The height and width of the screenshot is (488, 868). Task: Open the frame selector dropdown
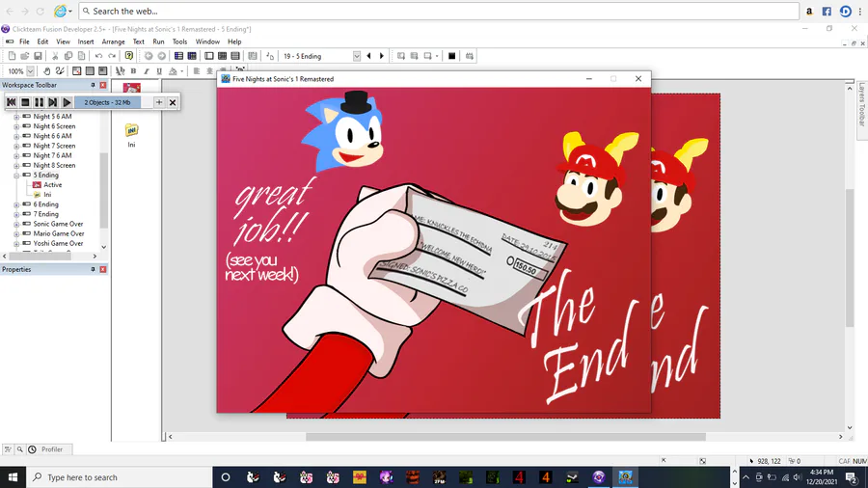357,56
